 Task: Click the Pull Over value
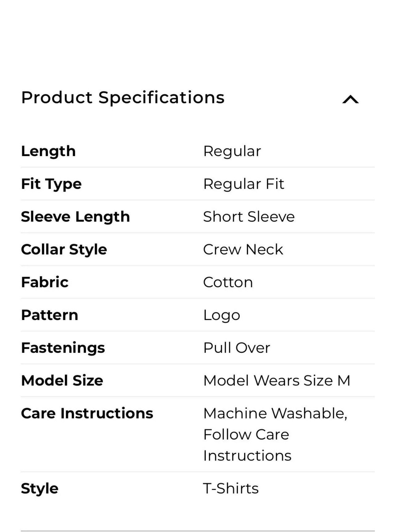(x=237, y=348)
